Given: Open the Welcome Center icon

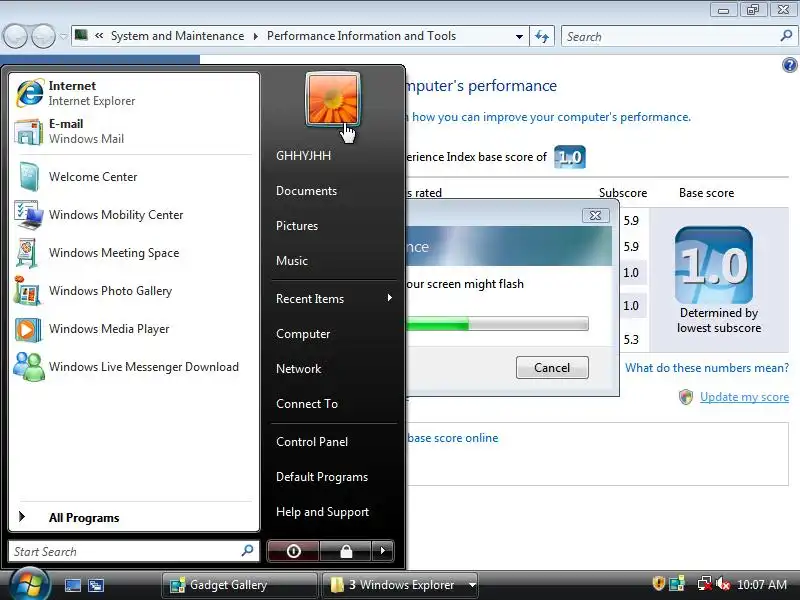Looking at the screenshot, I should [x=29, y=177].
